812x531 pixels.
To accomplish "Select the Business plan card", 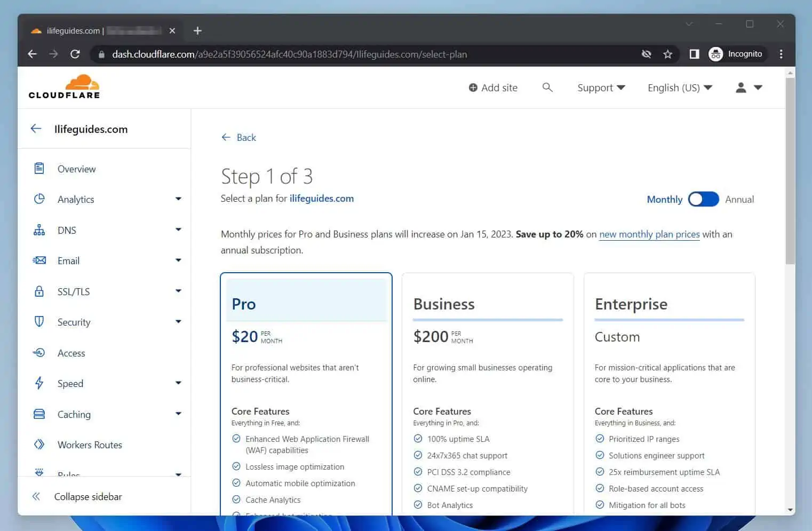I will 488,394.
